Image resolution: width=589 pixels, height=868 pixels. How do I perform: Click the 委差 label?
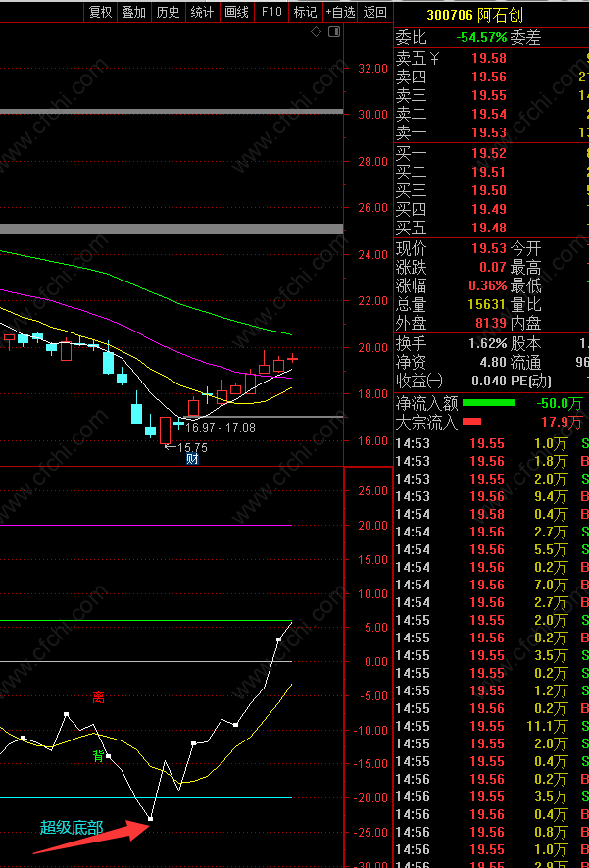point(525,37)
